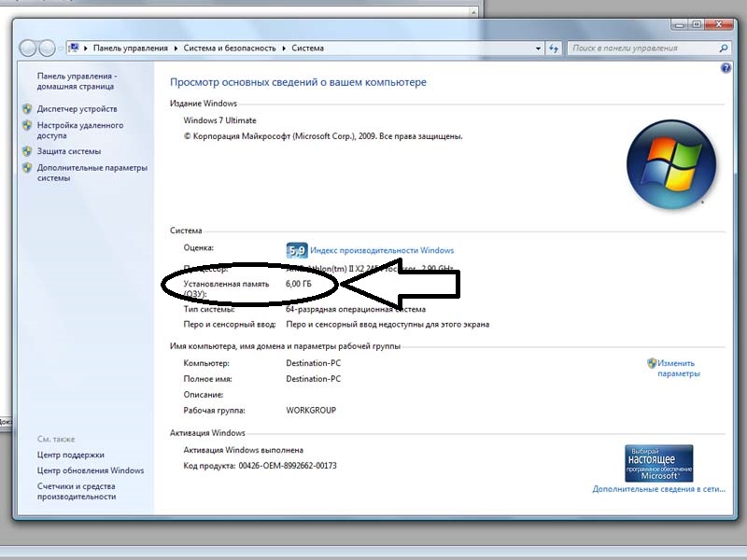Click the magnifier search icon
This screenshot has height=560, width=747.
click(x=723, y=49)
